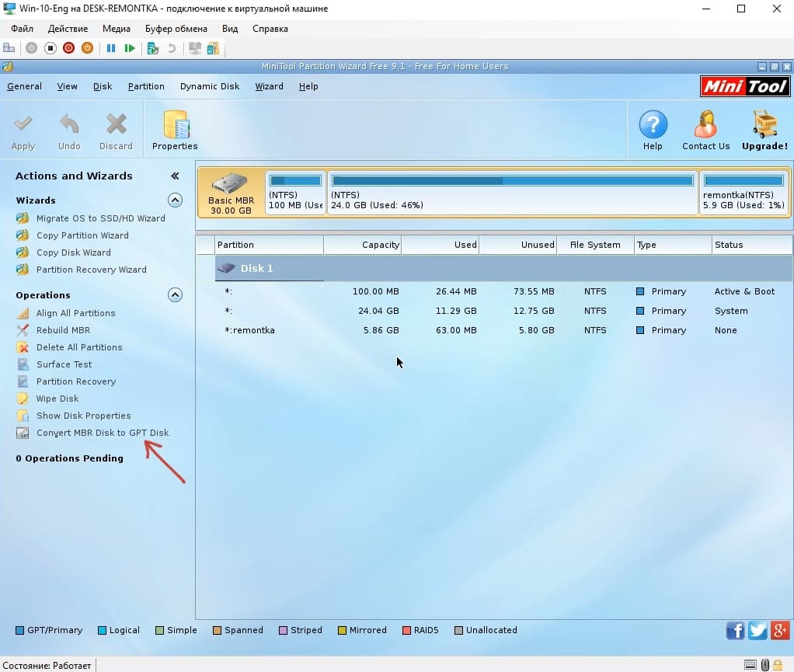The image size is (794, 672).
Task: Open the Facebook share icon
Action: coord(735,631)
